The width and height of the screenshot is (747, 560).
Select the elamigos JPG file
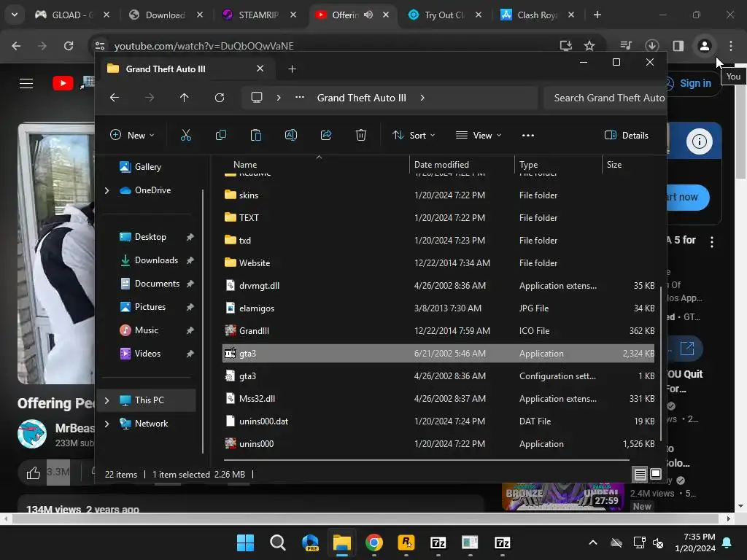pyautogui.click(x=438, y=308)
